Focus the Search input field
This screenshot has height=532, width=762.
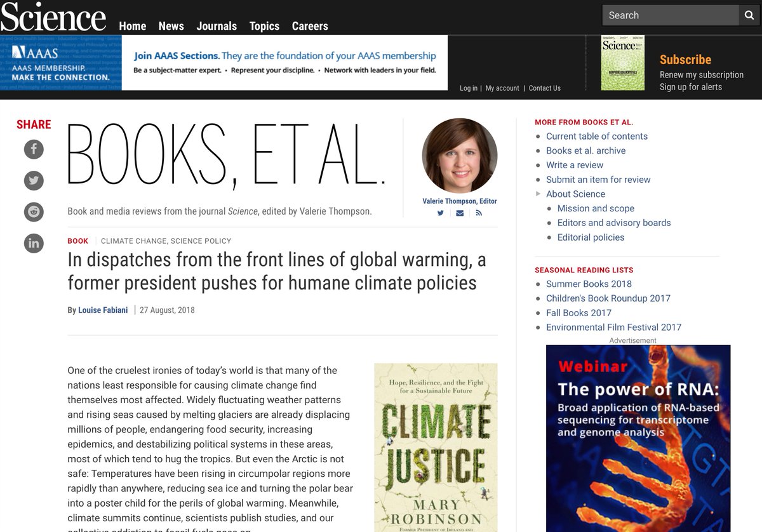(671, 15)
